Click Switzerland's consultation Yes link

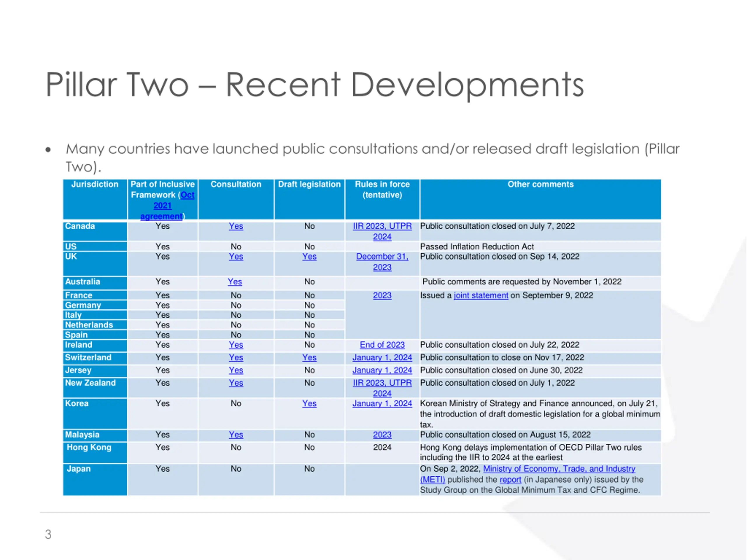click(x=236, y=358)
